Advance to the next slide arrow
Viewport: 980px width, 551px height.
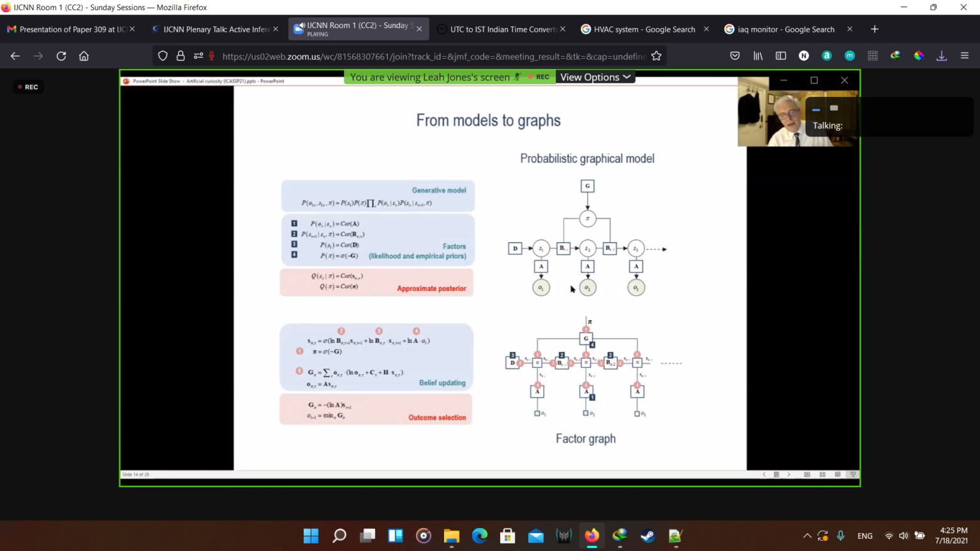(x=789, y=474)
